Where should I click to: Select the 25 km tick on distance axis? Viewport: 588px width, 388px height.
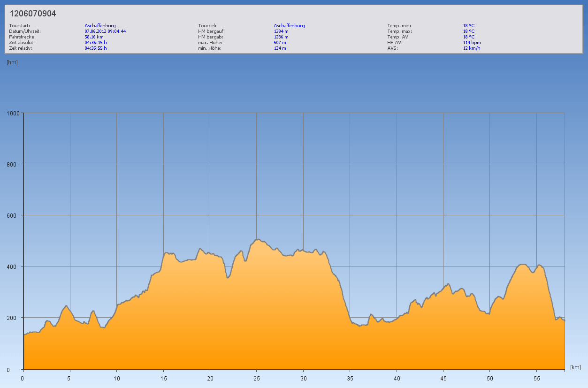coord(256,378)
